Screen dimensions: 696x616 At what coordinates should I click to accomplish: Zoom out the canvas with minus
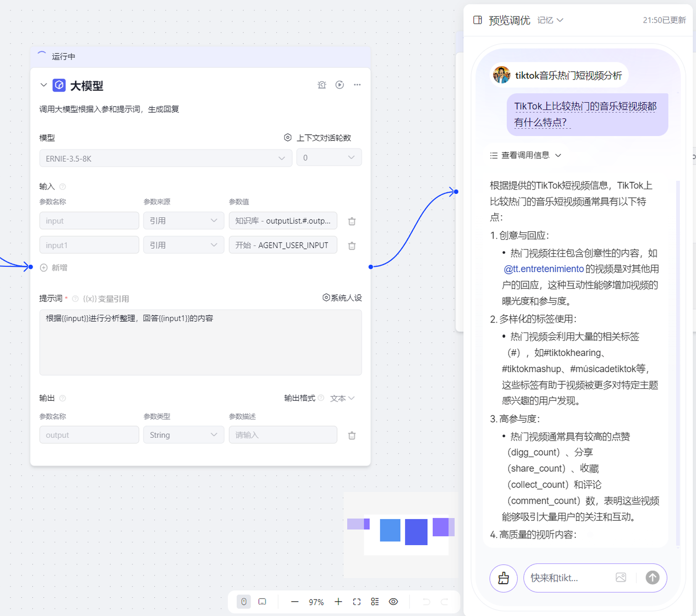point(295,602)
